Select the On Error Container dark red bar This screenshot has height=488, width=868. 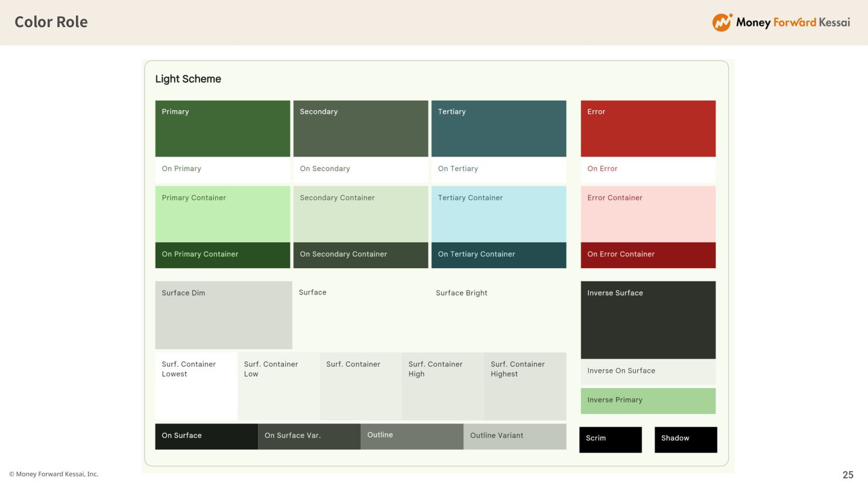point(648,255)
